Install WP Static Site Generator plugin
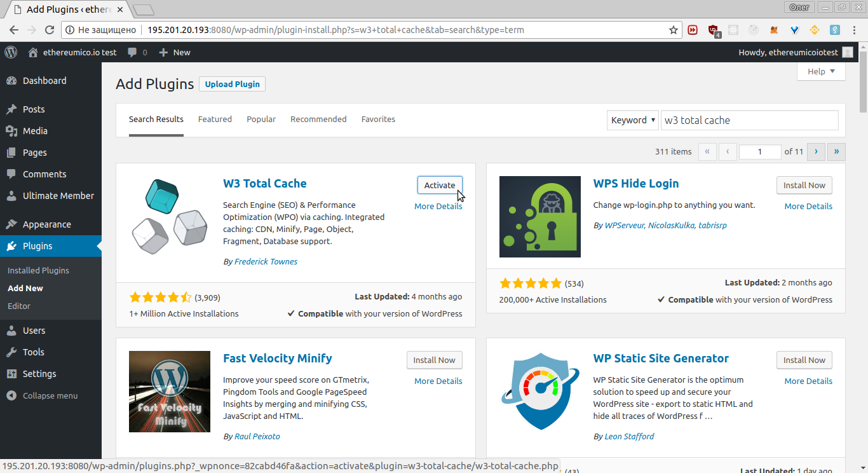The image size is (868, 473). 804,360
